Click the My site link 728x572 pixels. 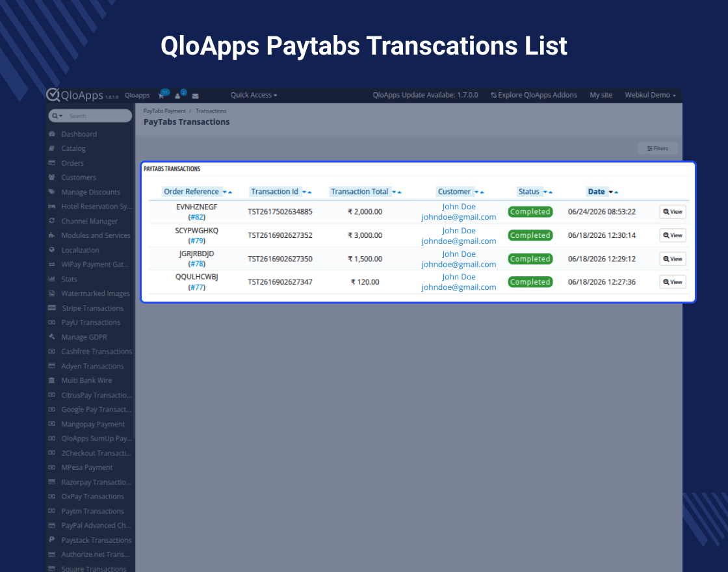coord(601,95)
